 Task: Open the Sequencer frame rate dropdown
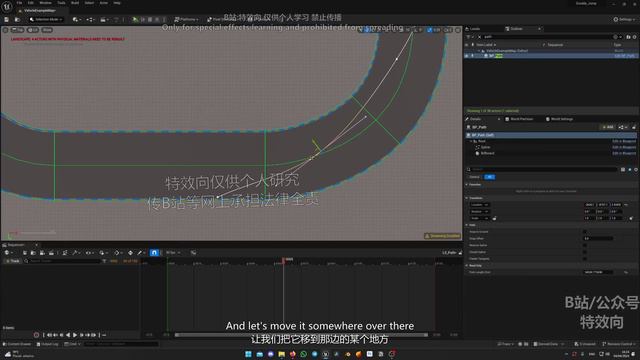click(x=173, y=253)
